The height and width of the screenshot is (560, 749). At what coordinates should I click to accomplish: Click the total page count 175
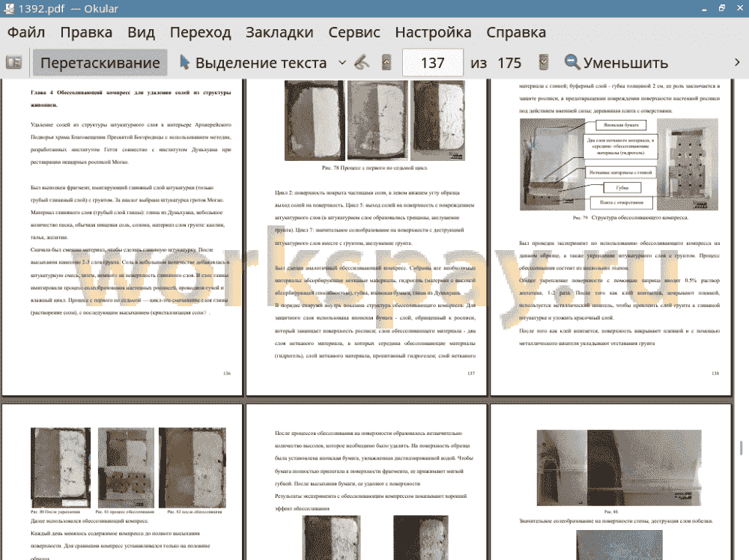pyautogui.click(x=509, y=63)
